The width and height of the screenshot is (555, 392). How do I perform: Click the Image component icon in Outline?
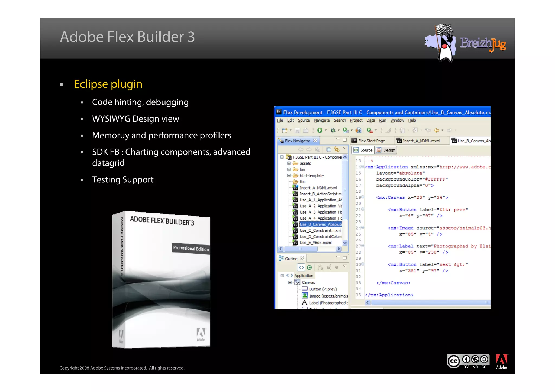pyautogui.click(x=305, y=296)
